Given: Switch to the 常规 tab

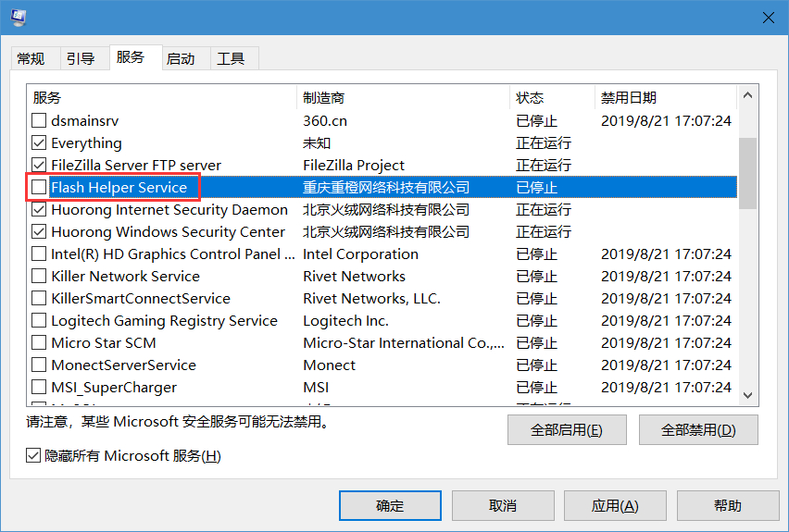Looking at the screenshot, I should (31, 58).
